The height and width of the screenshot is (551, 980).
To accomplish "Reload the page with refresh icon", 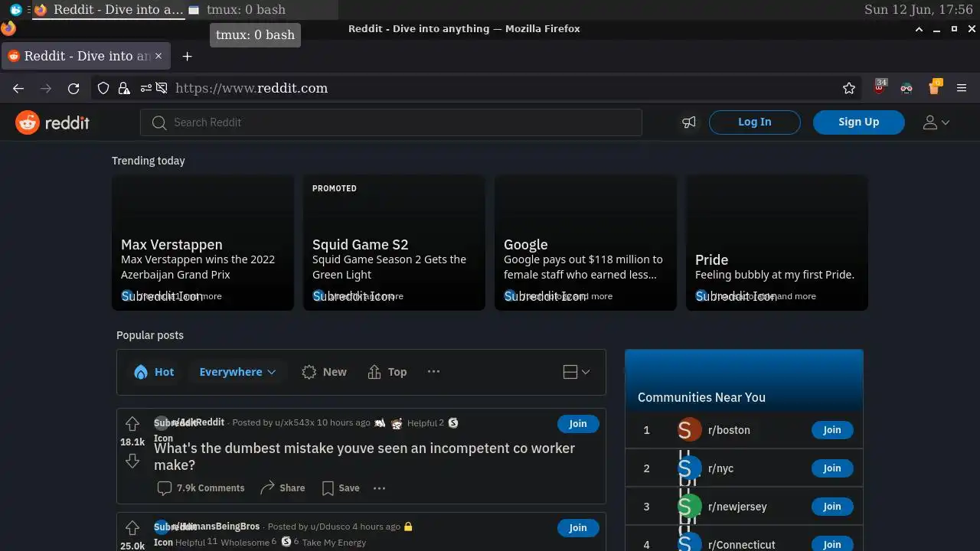I will coord(73,89).
